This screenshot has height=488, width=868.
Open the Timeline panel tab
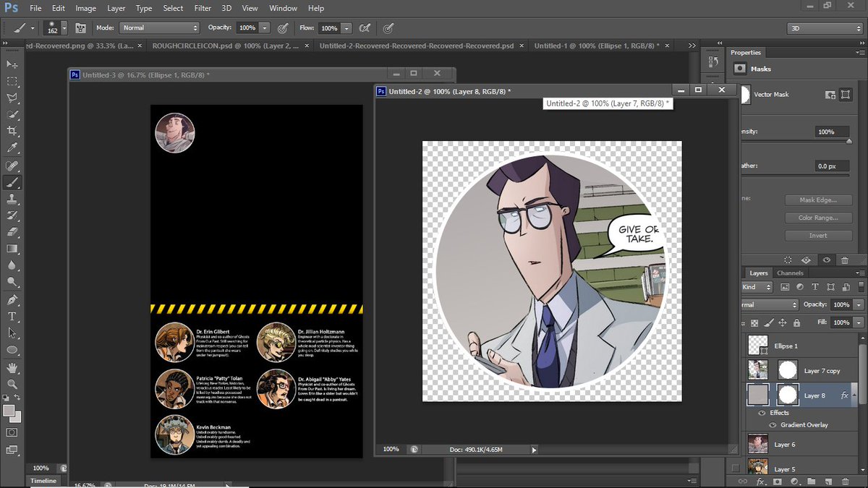coord(43,481)
